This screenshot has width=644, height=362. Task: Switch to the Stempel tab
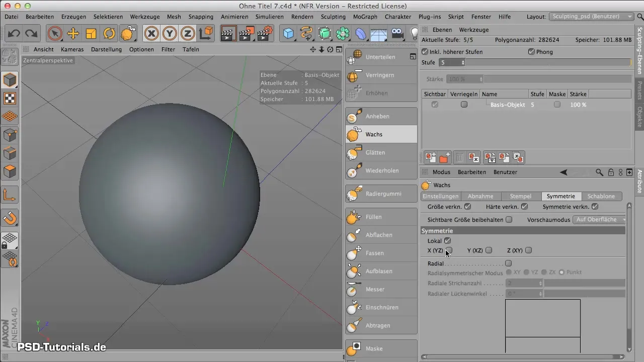521,196
